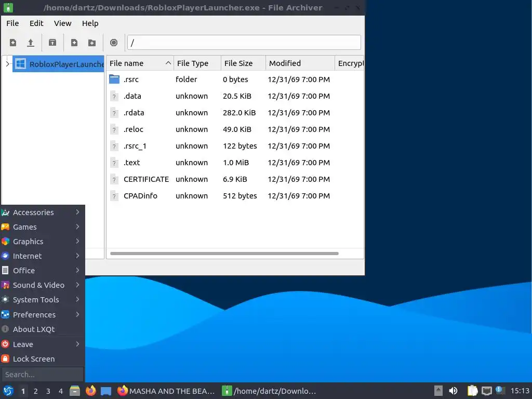Switch to virtual desktop 3
532x399 pixels.
click(x=48, y=391)
